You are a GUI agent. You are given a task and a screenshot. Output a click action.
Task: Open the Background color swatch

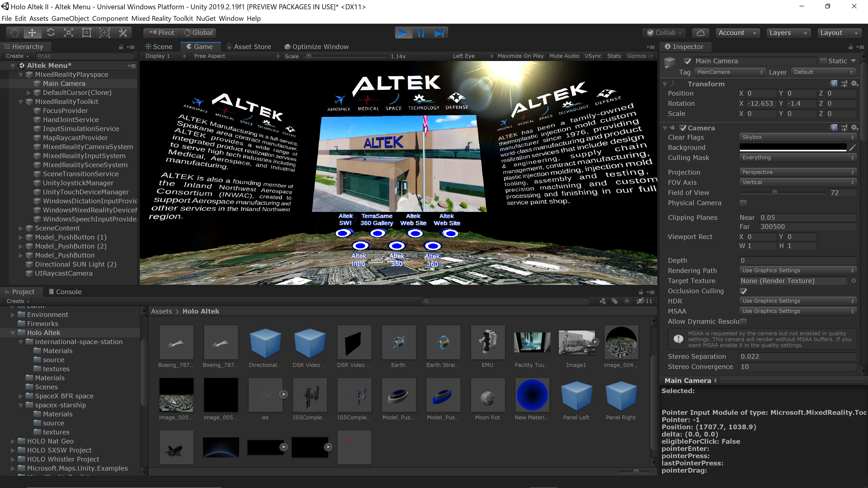tap(793, 147)
